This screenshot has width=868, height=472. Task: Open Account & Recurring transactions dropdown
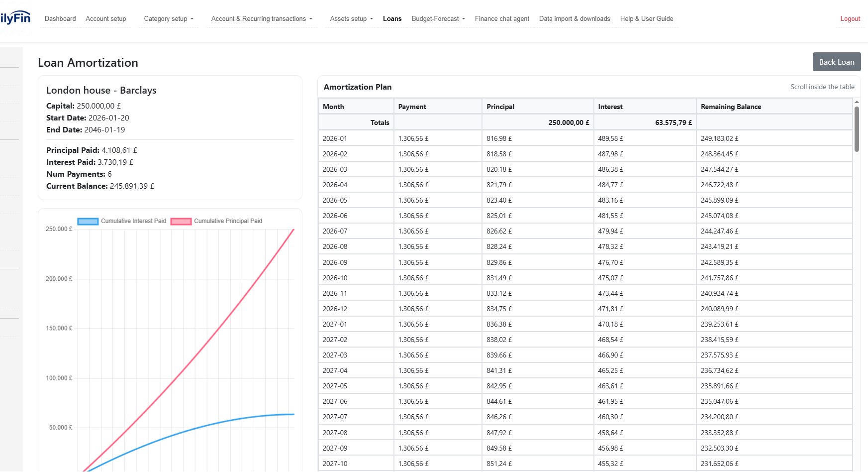[x=262, y=18]
